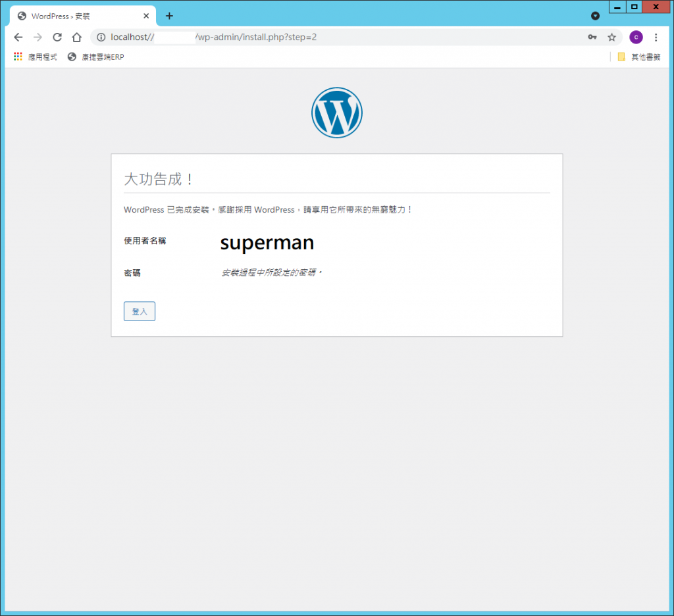Viewport: 674px width, 616px height.
Task: Click the 登入 login button
Action: (x=139, y=311)
